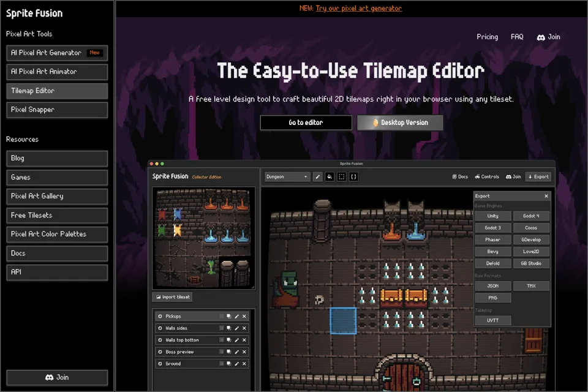The image size is (588, 392).
Task: Open Pixel Snapper in the sidebar
Action: tap(57, 110)
